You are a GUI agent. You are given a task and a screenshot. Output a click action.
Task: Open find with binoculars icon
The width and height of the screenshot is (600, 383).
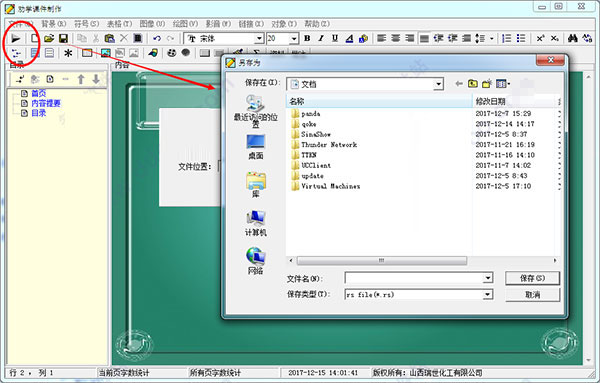coord(573,38)
